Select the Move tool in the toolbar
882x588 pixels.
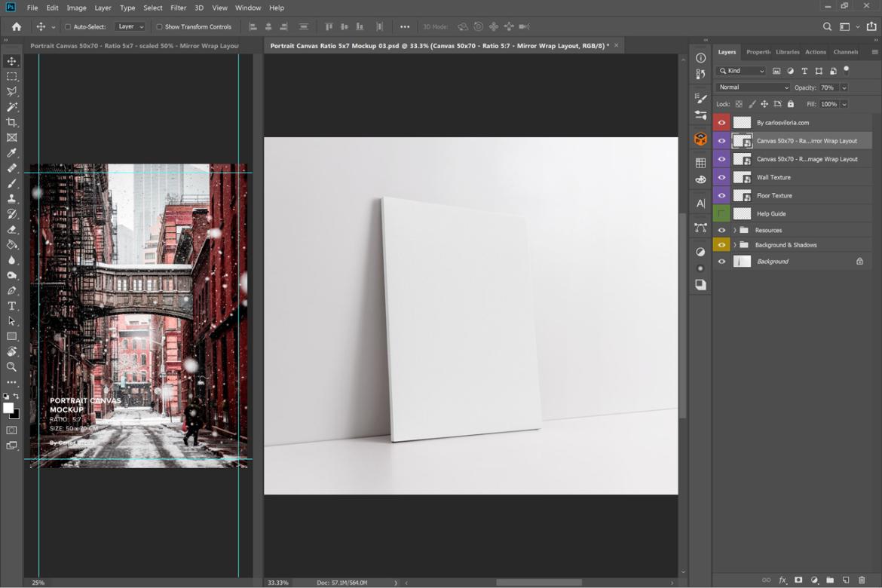coord(11,61)
